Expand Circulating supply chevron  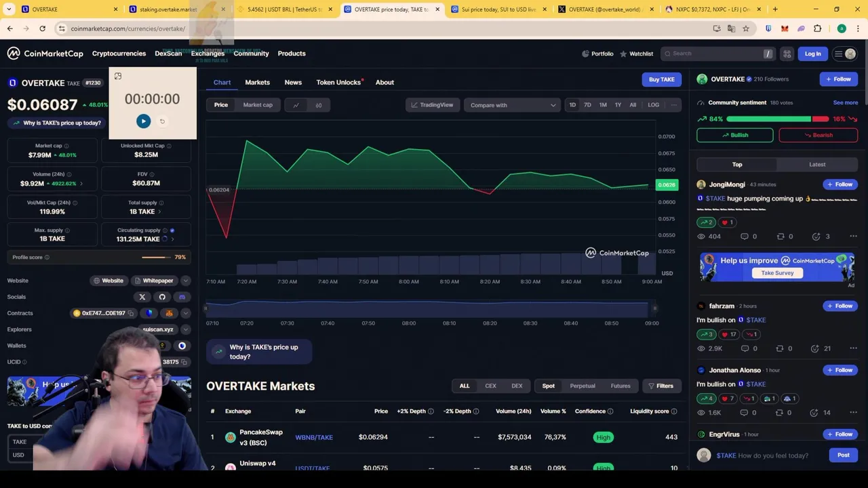tap(172, 239)
